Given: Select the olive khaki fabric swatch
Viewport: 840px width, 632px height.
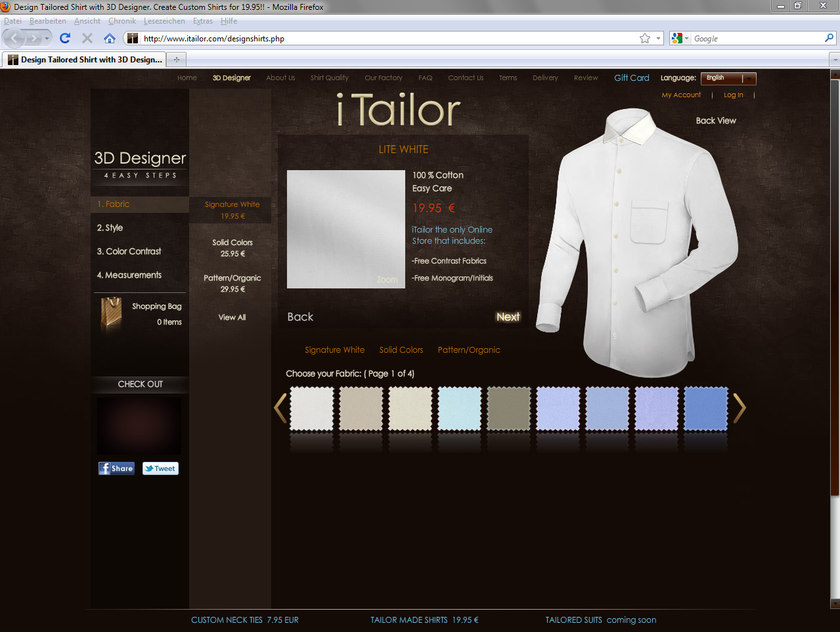Looking at the screenshot, I should [x=509, y=409].
